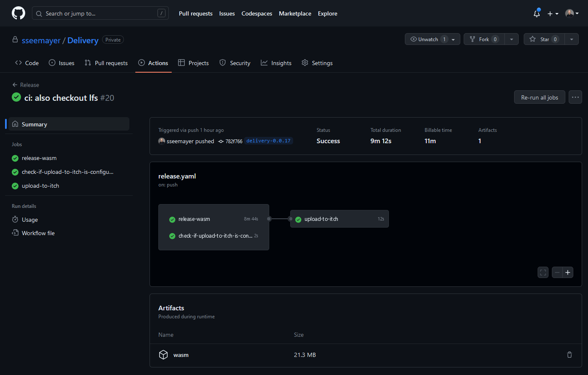
Task: Click the Usage stopwatch icon
Action: [15, 220]
